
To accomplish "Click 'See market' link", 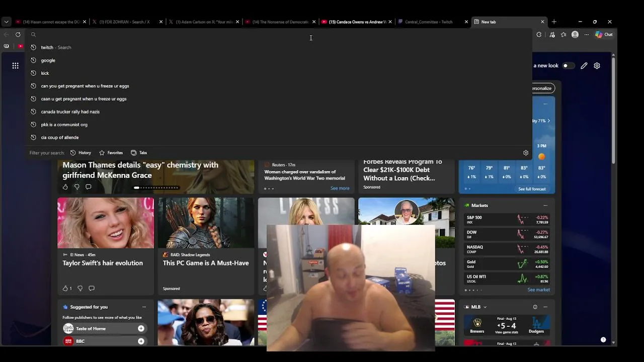I will pos(538,290).
